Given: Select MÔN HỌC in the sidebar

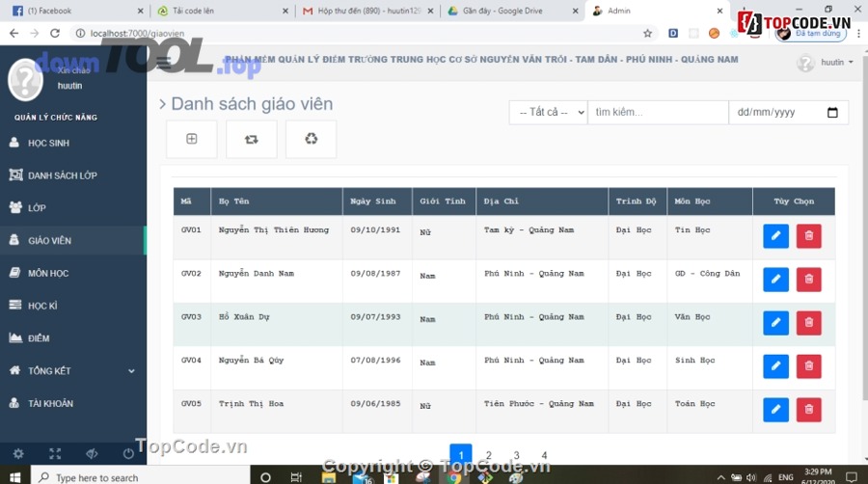Looking at the screenshot, I should point(48,274).
